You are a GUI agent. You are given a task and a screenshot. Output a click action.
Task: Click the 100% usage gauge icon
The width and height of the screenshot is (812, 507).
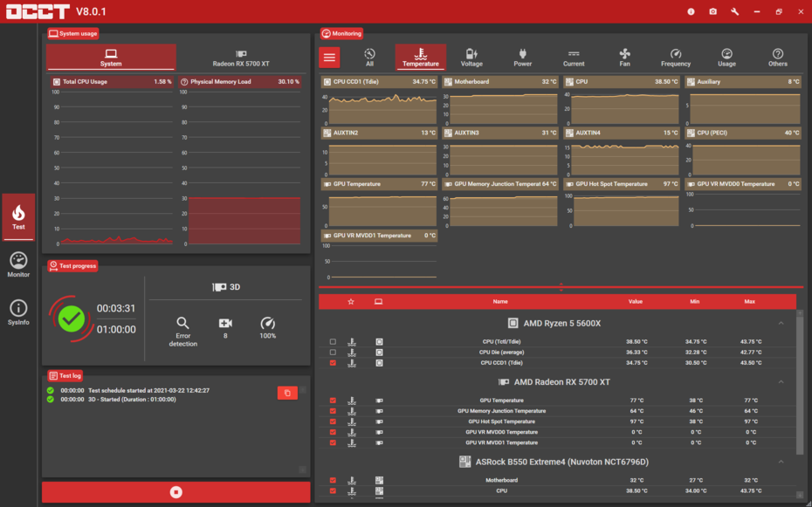coord(267,324)
